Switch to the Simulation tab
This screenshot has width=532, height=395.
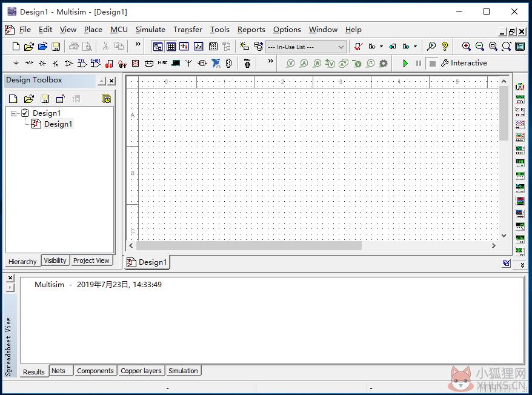click(x=183, y=371)
